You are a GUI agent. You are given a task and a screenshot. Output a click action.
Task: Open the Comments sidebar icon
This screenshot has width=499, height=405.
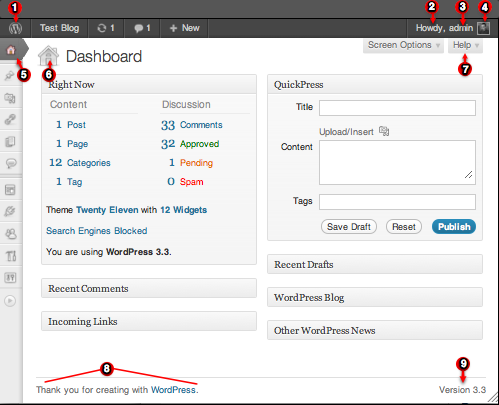click(11, 163)
